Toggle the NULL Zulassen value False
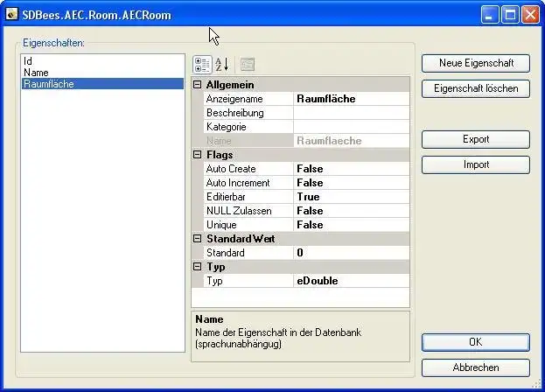The image size is (545, 392). pyautogui.click(x=352, y=211)
